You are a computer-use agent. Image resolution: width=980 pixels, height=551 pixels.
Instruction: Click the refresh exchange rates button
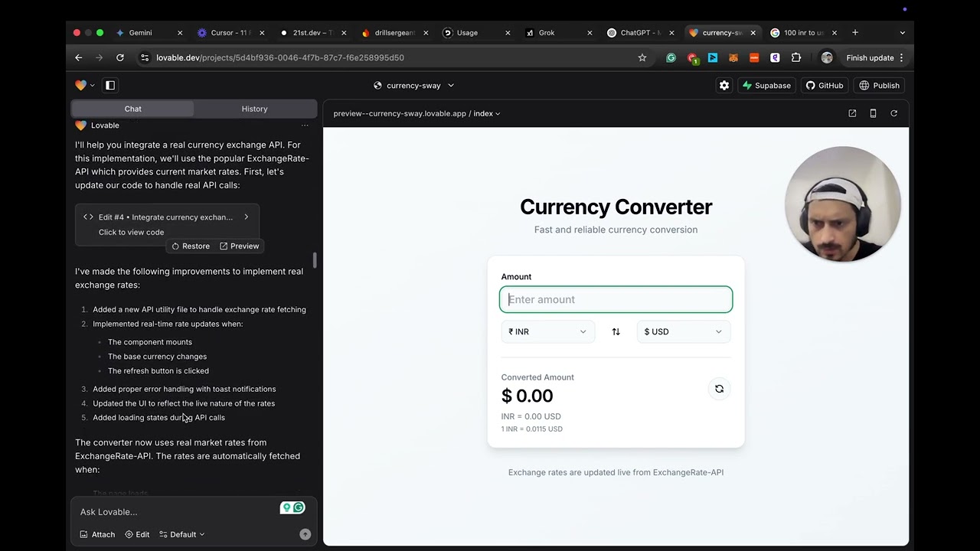coord(719,389)
